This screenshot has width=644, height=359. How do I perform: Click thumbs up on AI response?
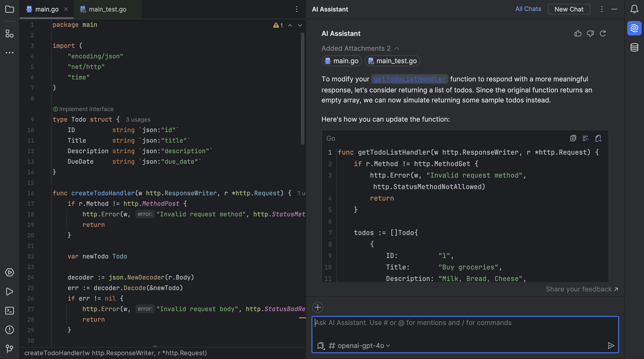point(578,34)
